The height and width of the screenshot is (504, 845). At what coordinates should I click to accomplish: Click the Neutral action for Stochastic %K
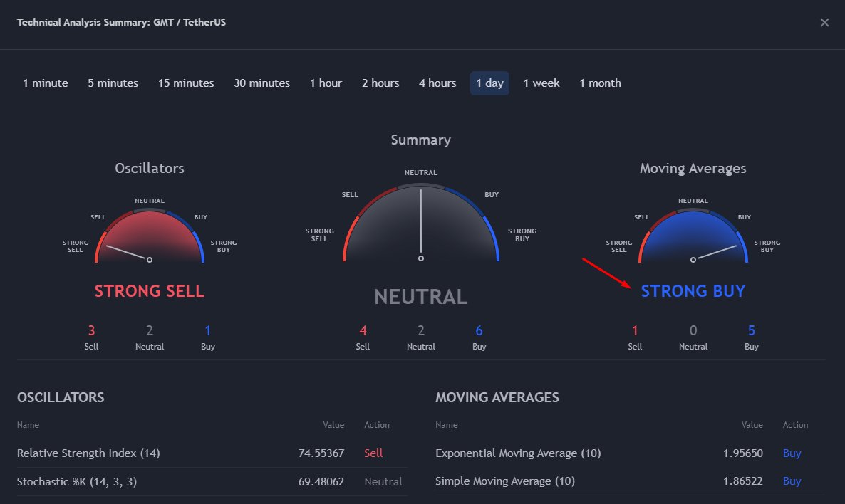tap(383, 481)
